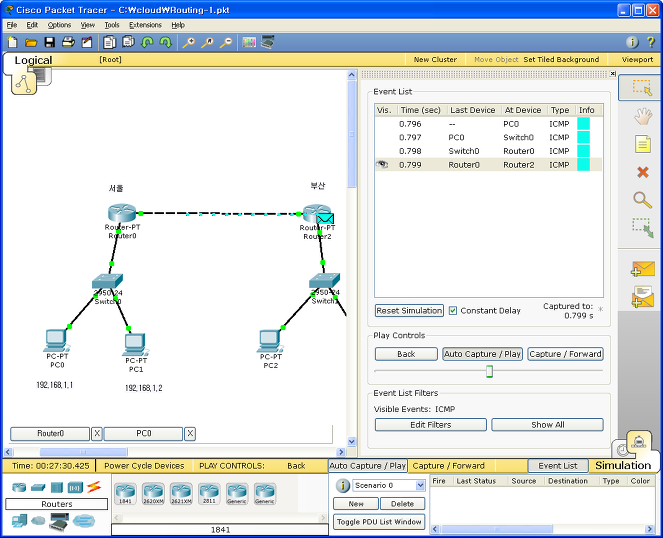Open the Tools menu
The image size is (663, 538).
(x=112, y=25)
